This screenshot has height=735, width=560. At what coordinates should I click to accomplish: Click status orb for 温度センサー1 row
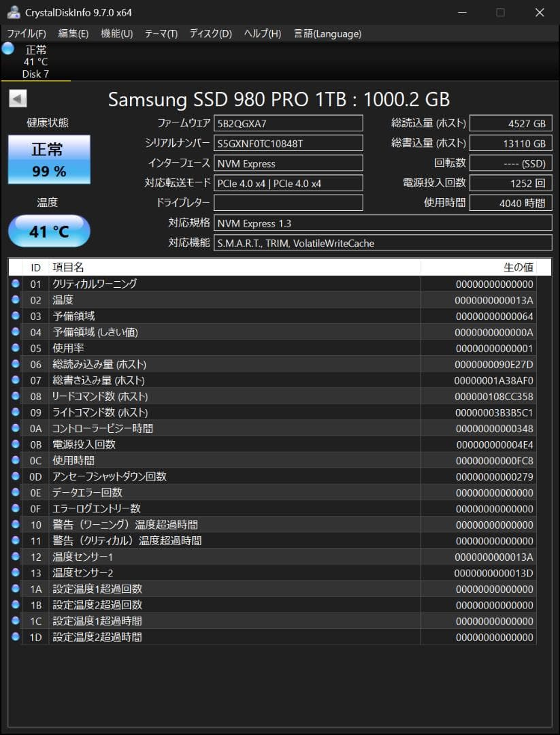pos(16,556)
